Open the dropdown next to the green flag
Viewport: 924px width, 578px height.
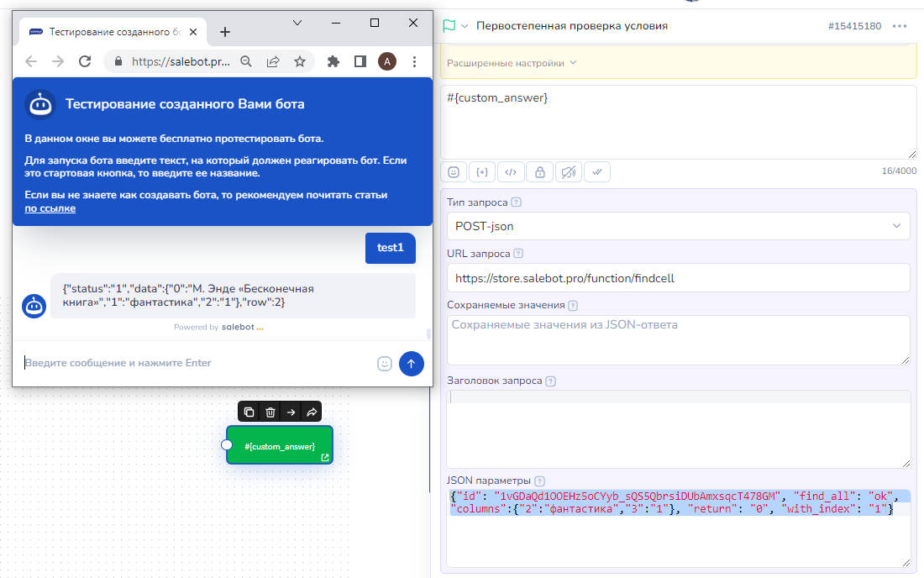465,26
